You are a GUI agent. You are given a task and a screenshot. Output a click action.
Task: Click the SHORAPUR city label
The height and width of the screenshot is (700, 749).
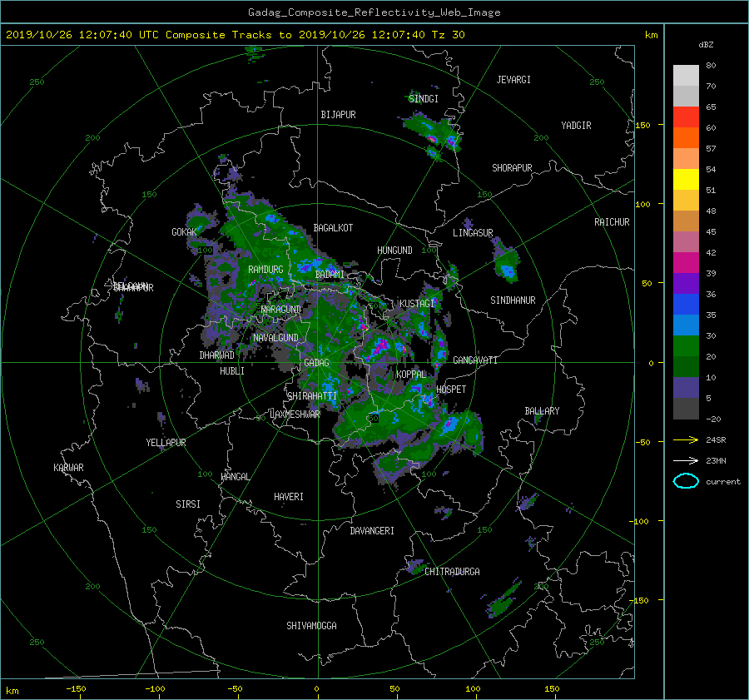click(x=512, y=168)
